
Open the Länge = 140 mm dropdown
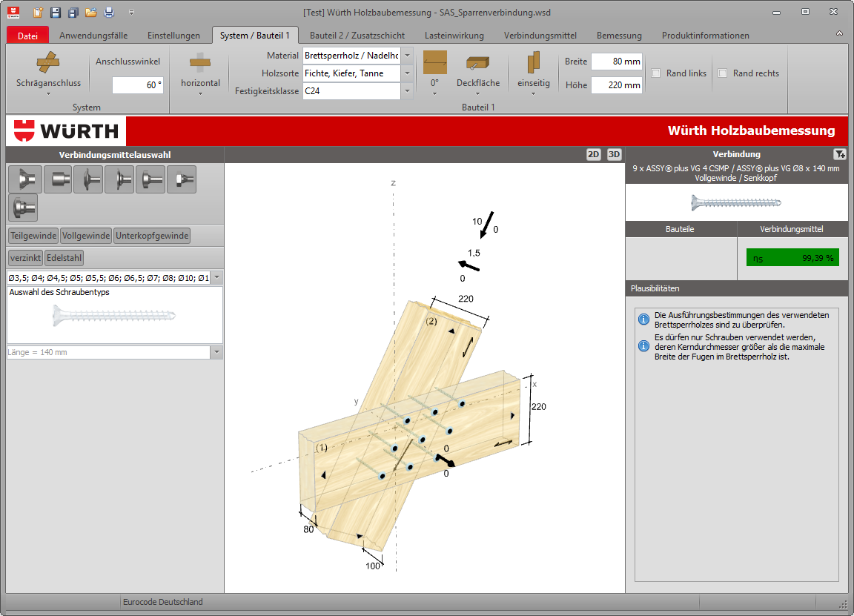pyautogui.click(x=216, y=352)
